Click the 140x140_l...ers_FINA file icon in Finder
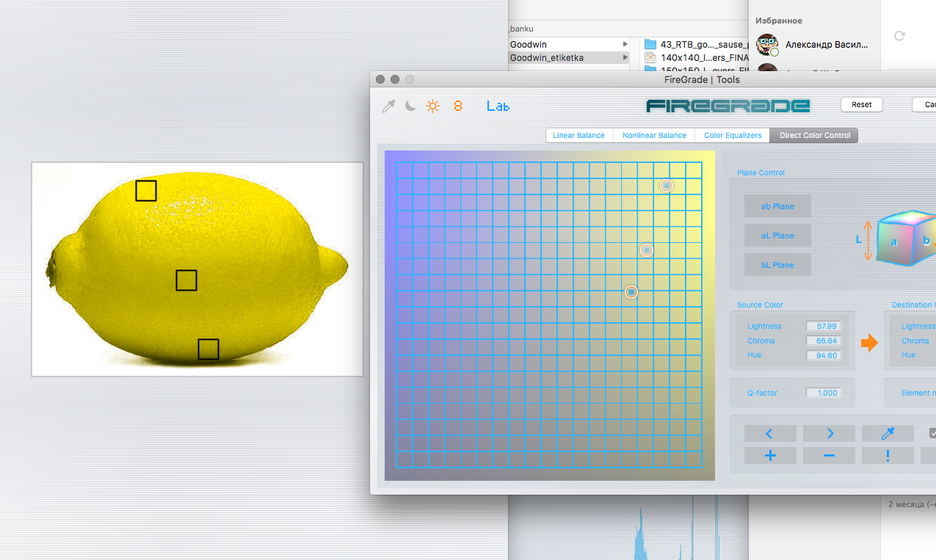Screen dimensions: 936x560 pos(650,57)
